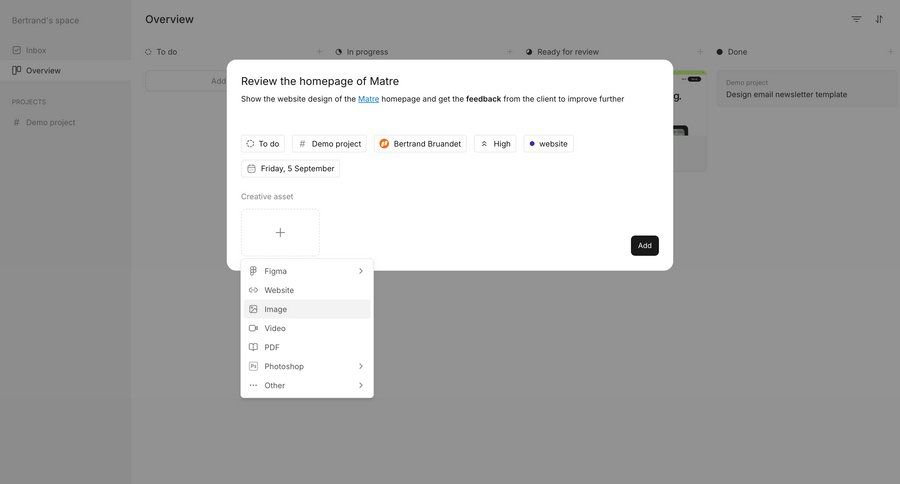
Task: Click the sort icon in Overview header
Action: click(x=879, y=19)
